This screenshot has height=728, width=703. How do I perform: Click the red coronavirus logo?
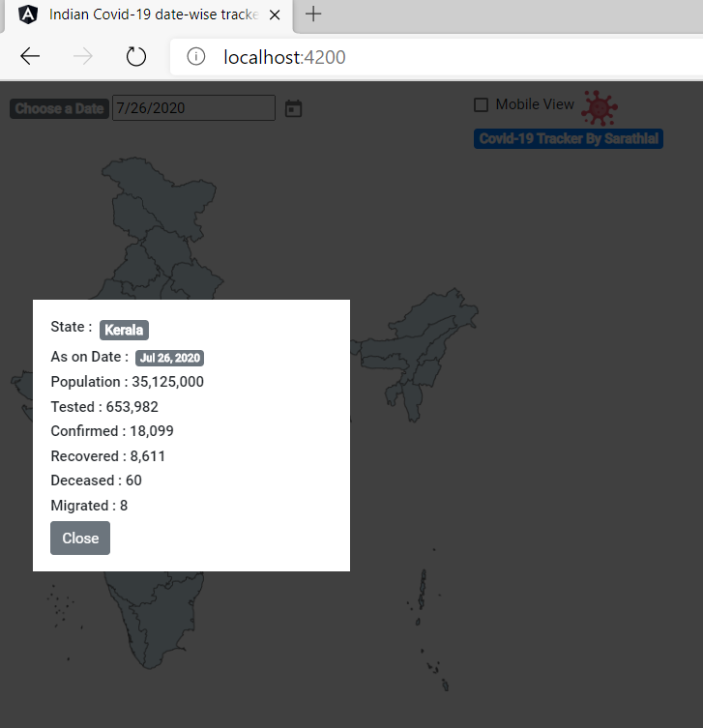point(600,107)
